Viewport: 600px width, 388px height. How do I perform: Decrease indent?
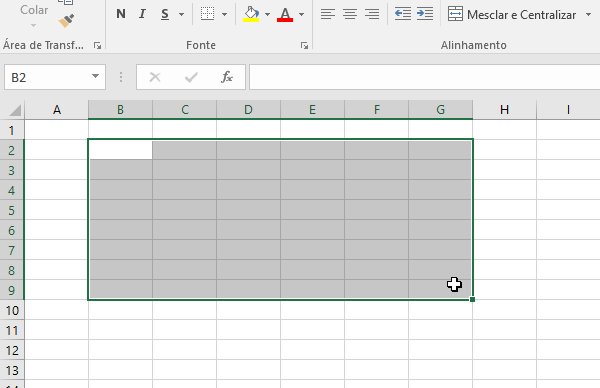403,14
